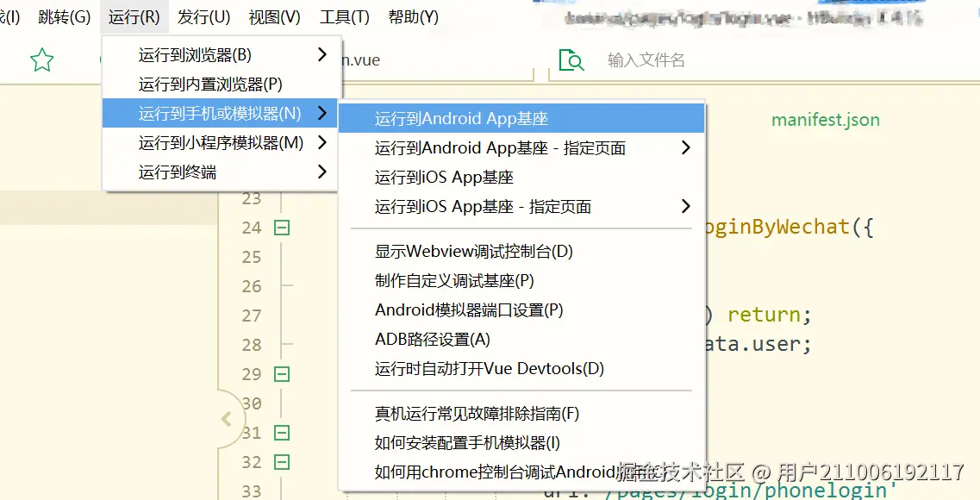
Task: Expand 运行到终端 submenu arrow
Action: 321,172
